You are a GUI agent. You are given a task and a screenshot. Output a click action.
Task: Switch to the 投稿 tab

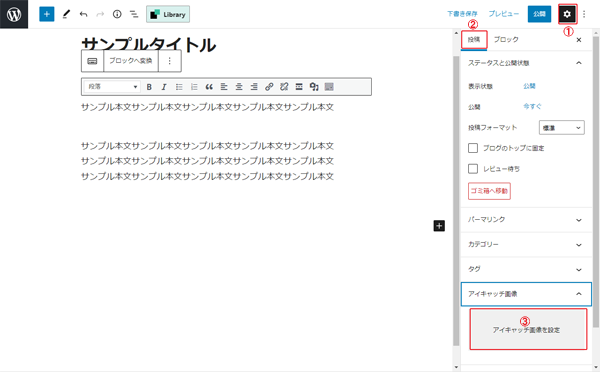coord(474,40)
